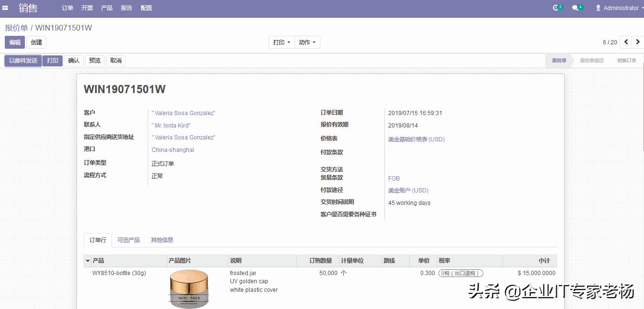Open the 配置 menu

coord(146,8)
